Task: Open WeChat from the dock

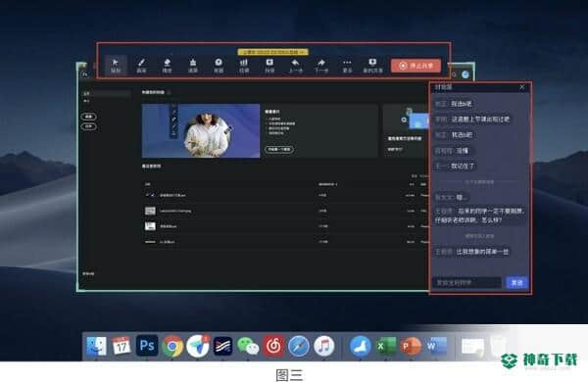Action: coord(248,346)
